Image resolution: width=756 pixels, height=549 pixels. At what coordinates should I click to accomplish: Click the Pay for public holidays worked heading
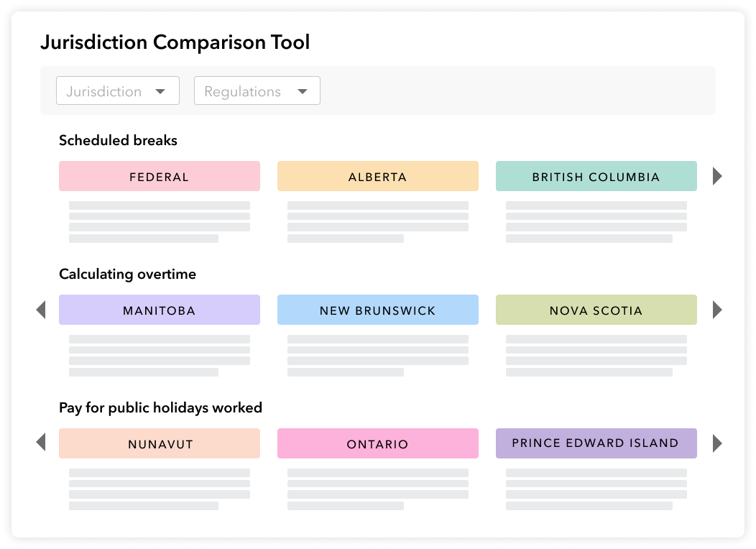(x=160, y=407)
